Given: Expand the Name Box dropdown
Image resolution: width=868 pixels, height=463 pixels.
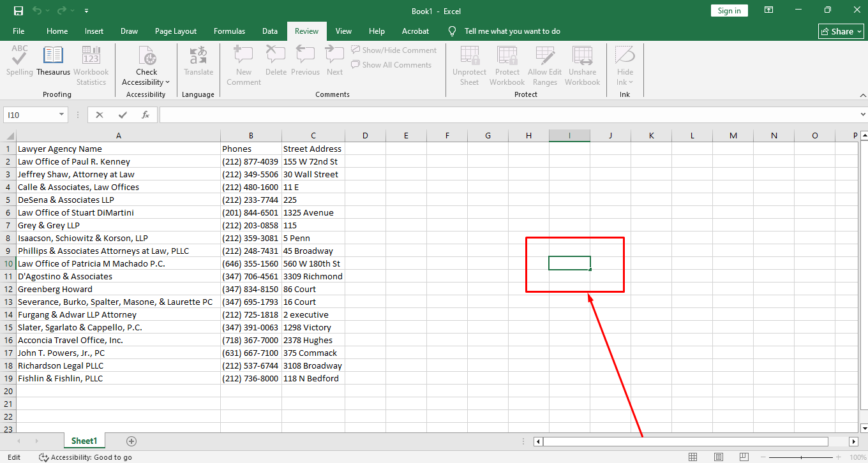Looking at the screenshot, I should (62, 115).
